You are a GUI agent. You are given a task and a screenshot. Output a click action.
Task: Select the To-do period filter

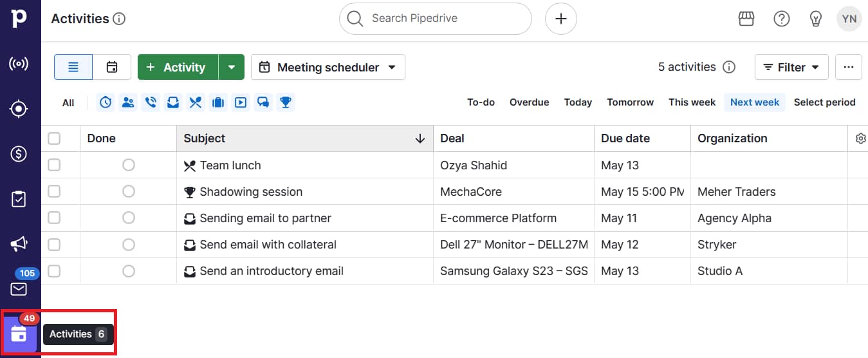481,102
